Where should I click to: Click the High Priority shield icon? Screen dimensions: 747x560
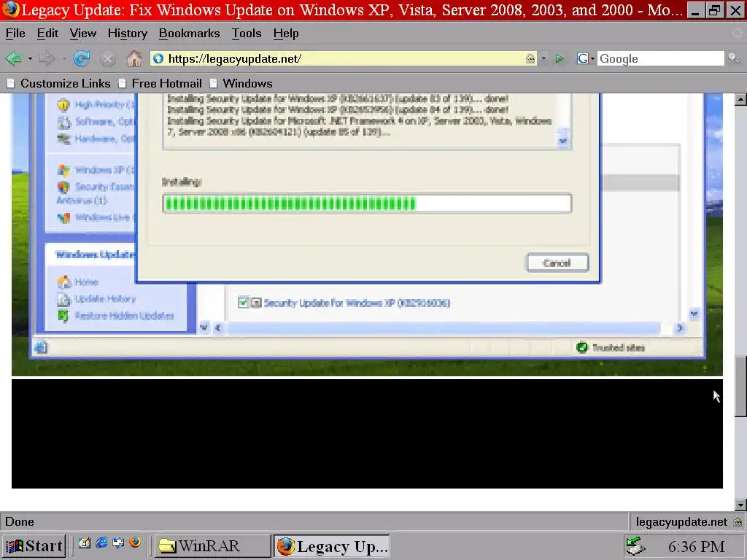click(63, 105)
